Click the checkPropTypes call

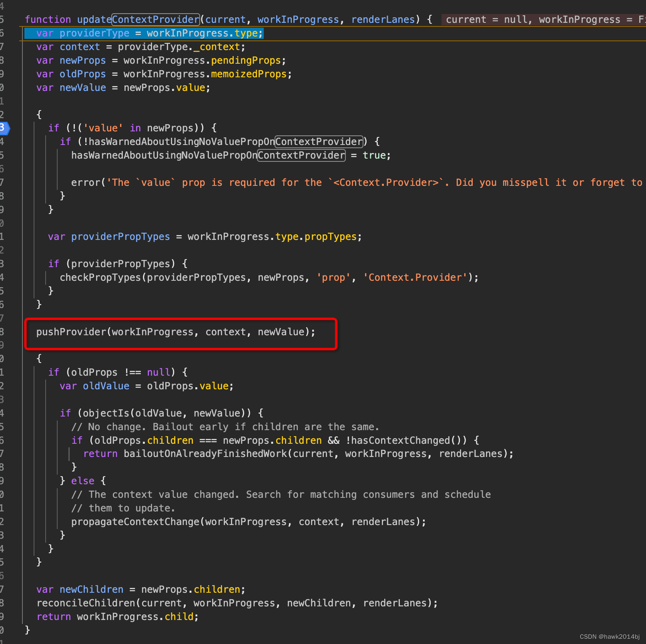click(100, 278)
